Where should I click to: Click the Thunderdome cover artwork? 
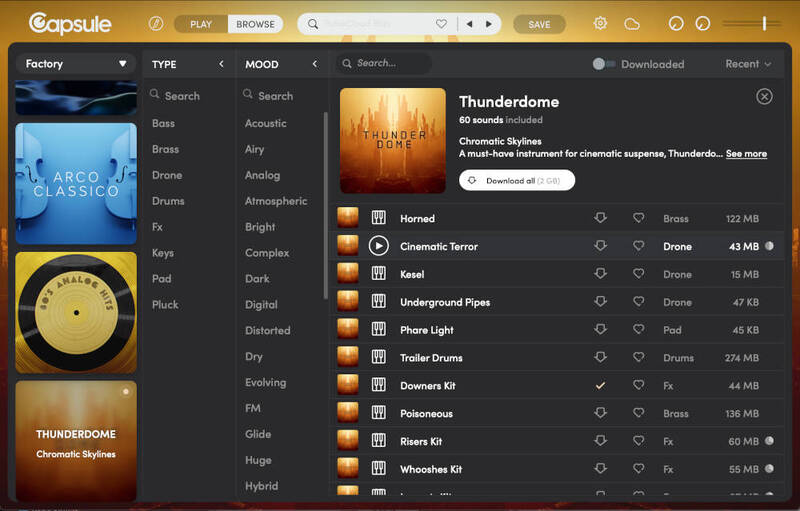pos(393,141)
